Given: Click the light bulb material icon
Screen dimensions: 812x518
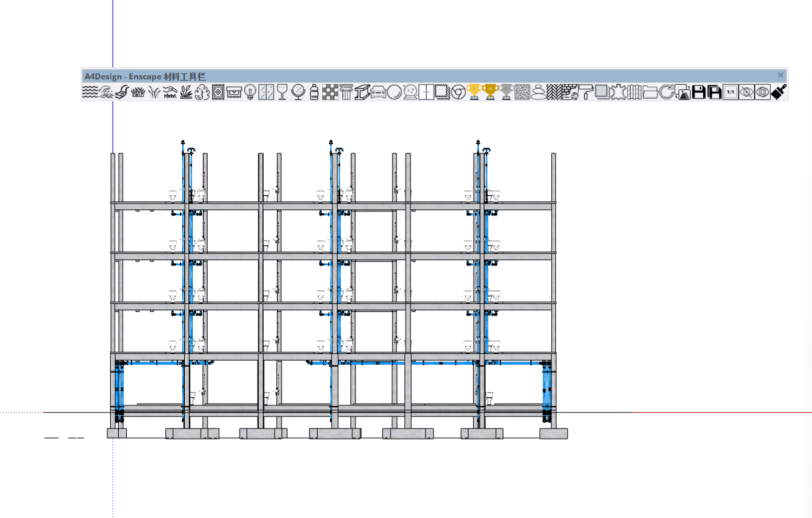Looking at the screenshot, I should [250, 92].
